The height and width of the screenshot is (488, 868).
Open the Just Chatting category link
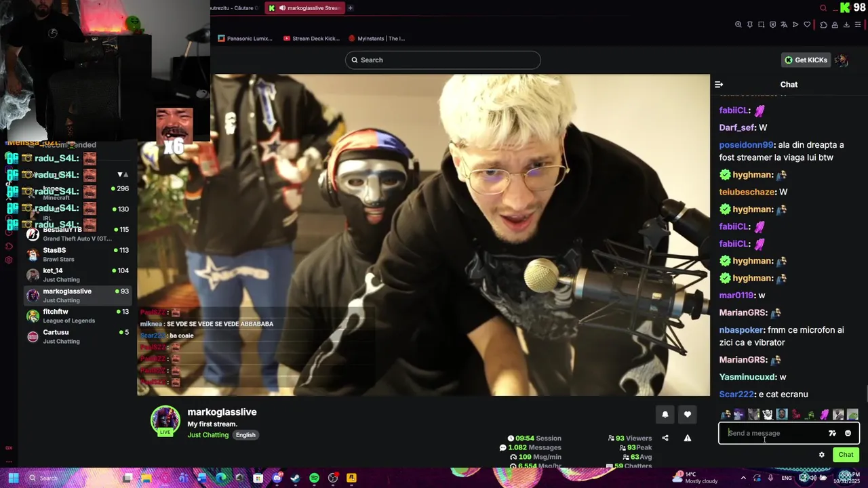pos(208,435)
